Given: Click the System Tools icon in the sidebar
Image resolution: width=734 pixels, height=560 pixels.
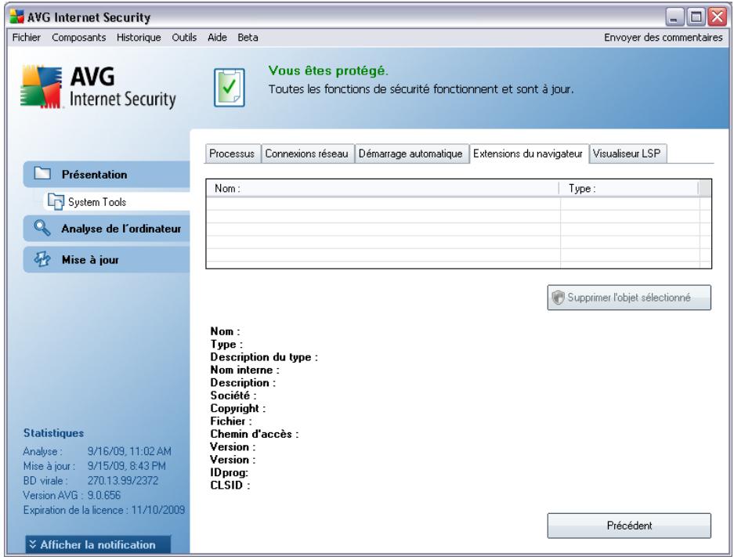Looking at the screenshot, I should pos(56,201).
